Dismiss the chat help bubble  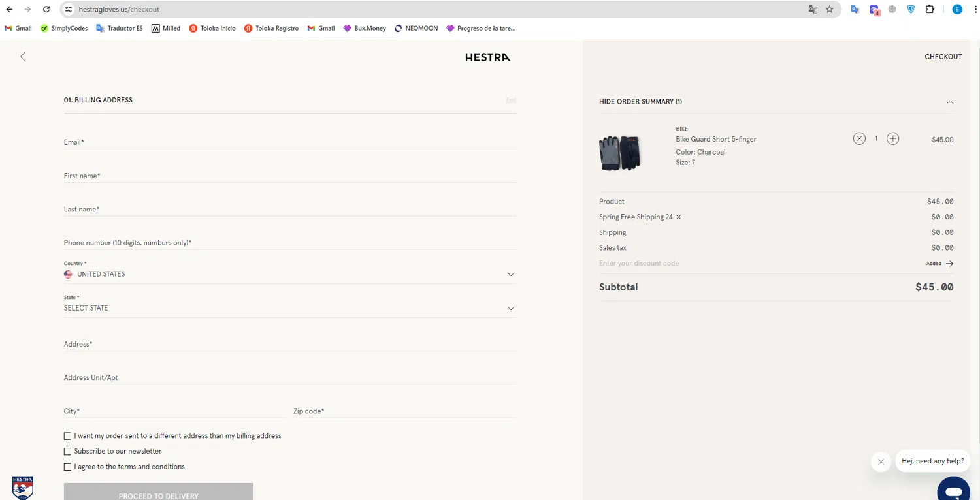(x=881, y=461)
